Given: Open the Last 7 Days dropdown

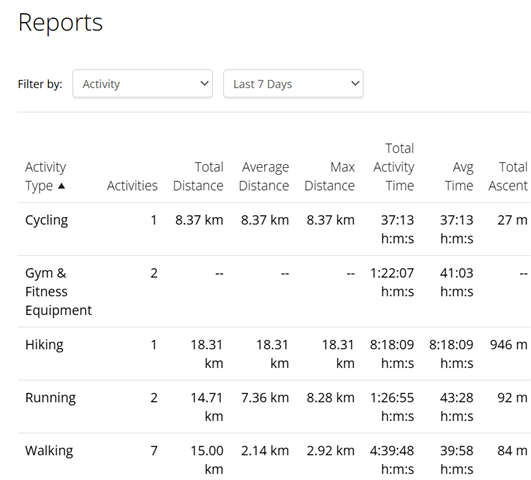Looking at the screenshot, I should pyautogui.click(x=293, y=84).
